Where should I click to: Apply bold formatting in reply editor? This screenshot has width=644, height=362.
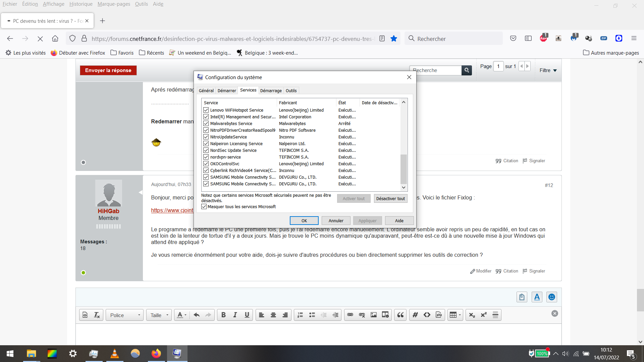(223, 315)
